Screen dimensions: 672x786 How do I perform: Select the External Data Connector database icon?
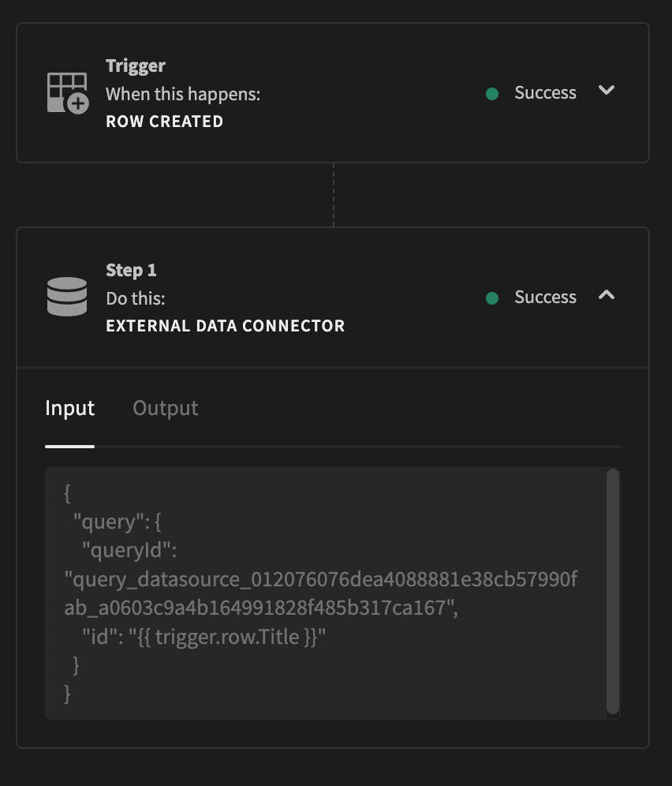pos(66,295)
